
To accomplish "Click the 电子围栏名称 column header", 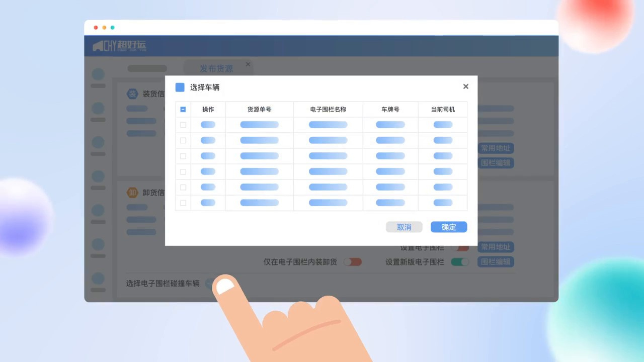I will coord(328,110).
